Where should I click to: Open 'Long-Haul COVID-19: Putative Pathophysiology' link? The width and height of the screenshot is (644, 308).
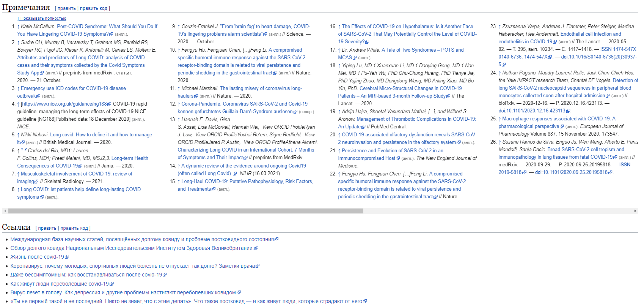[x=245, y=185]
